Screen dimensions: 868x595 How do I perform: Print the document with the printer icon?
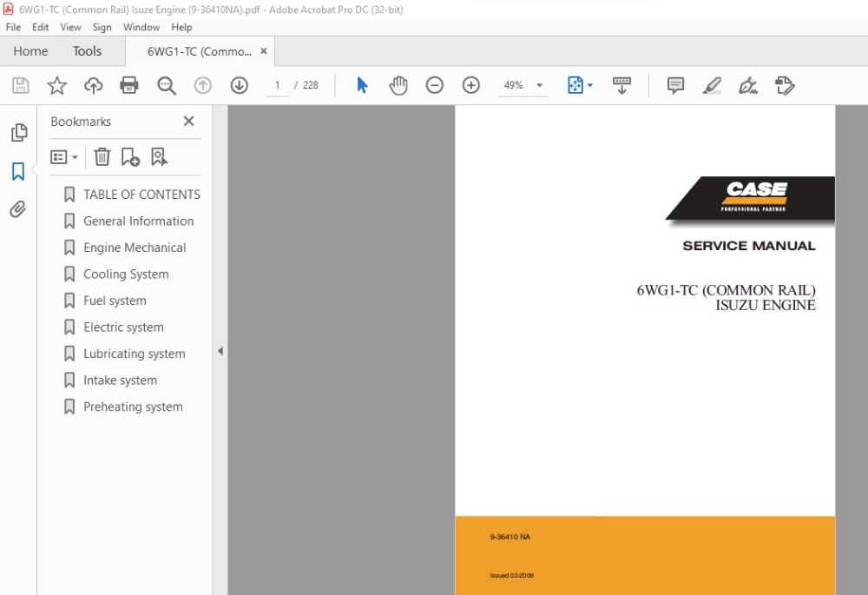(x=129, y=85)
